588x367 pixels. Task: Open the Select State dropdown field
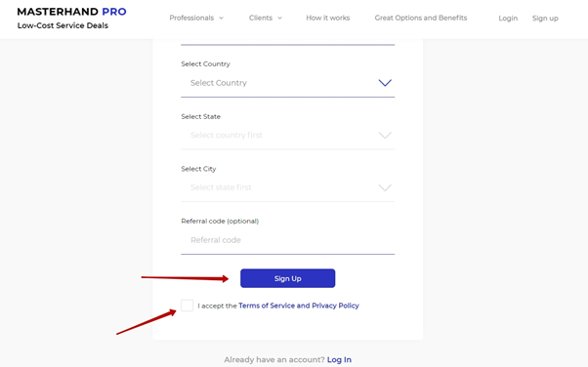[x=287, y=136]
